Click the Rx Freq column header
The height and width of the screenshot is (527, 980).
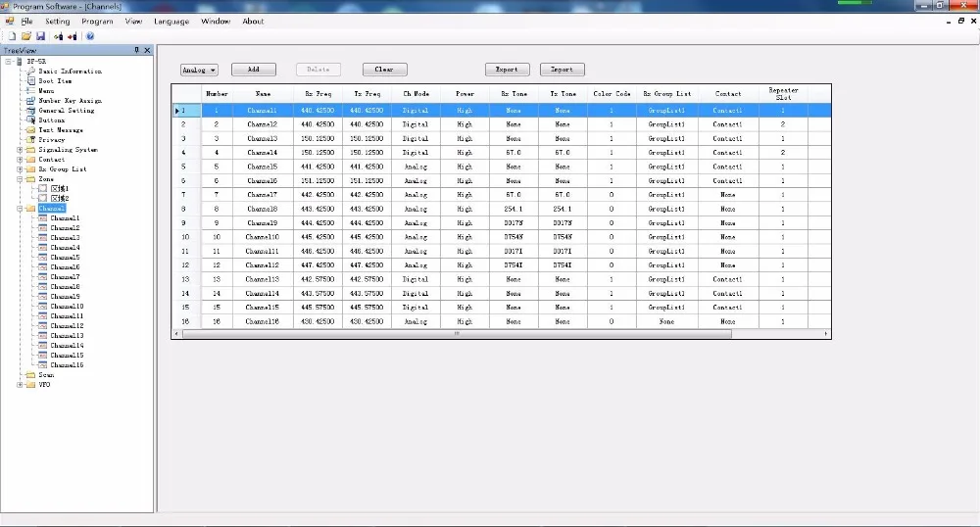[318, 94]
